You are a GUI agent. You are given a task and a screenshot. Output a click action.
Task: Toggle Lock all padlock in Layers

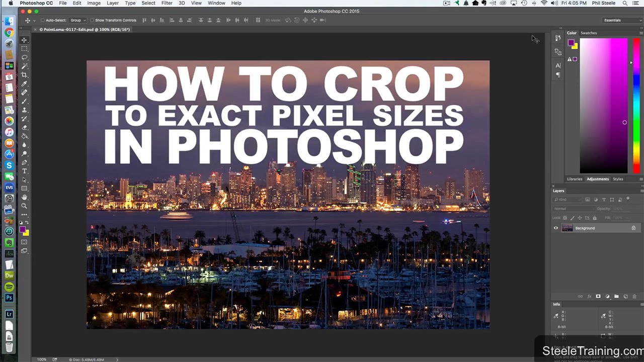click(x=595, y=218)
